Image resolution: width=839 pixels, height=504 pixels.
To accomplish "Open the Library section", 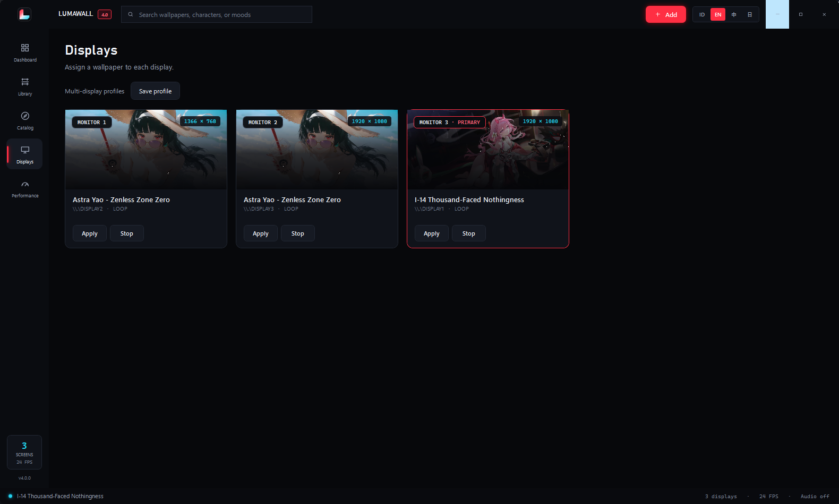I will (x=25, y=86).
